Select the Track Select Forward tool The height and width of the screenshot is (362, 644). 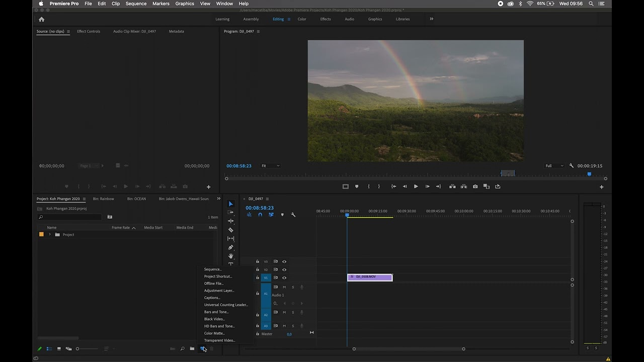230,212
